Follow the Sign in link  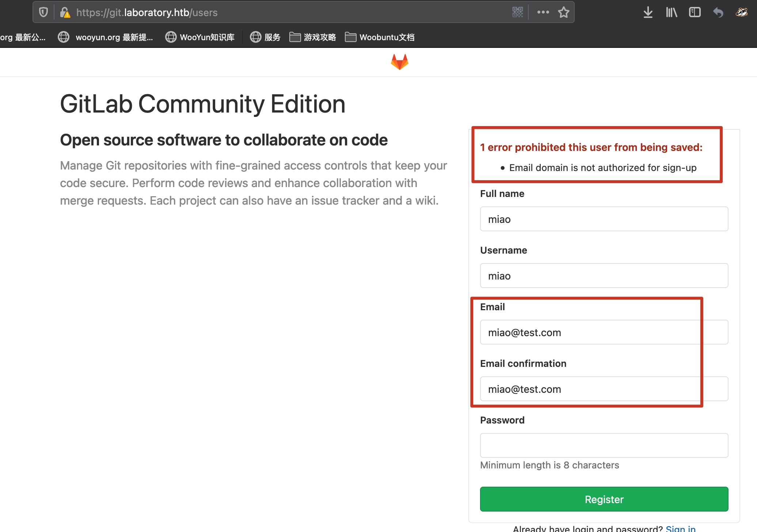tap(680, 528)
